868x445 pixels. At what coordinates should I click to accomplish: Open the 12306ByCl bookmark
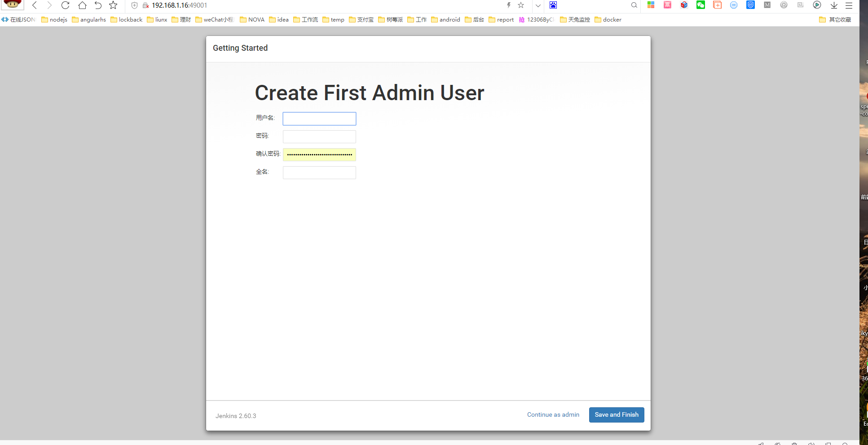(537, 20)
